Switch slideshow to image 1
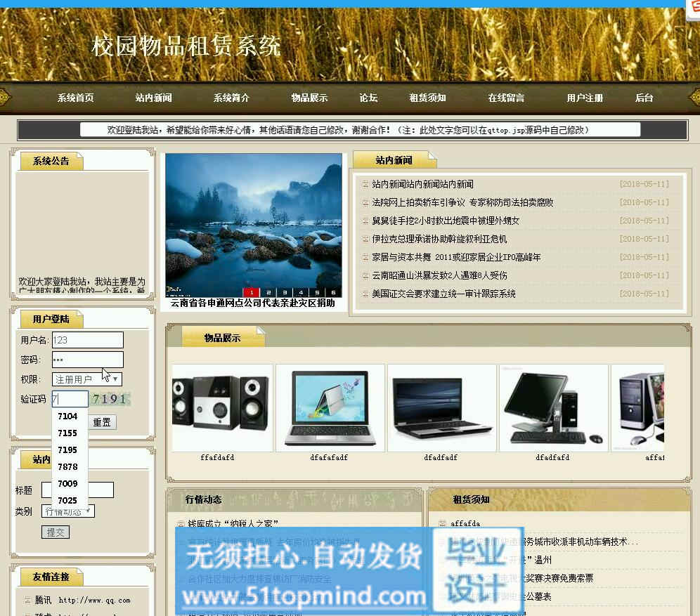This screenshot has width=700, height=616. [x=252, y=293]
